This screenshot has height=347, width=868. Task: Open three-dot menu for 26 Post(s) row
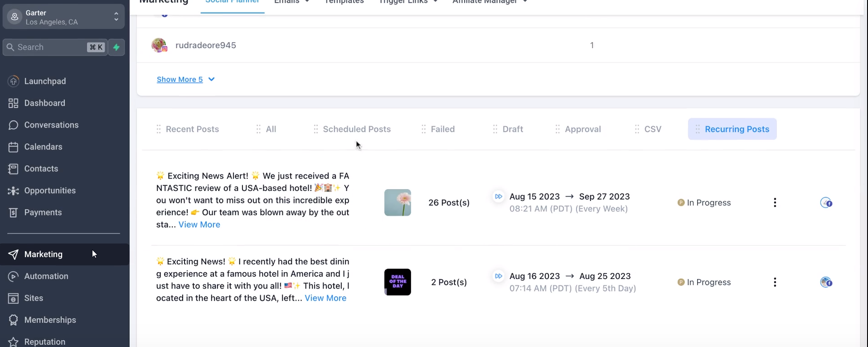click(x=775, y=203)
